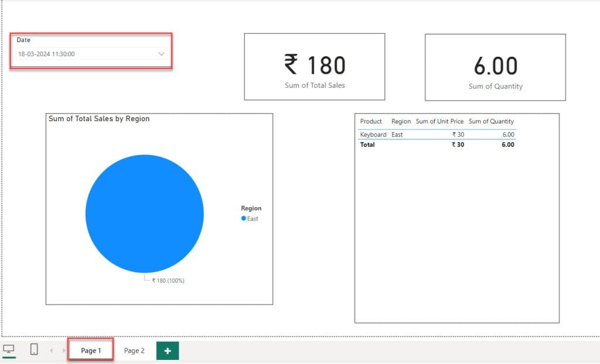This screenshot has height=364, width=600.
Task: Sort by Sum of Unit Price header
Action: point(439,121)
